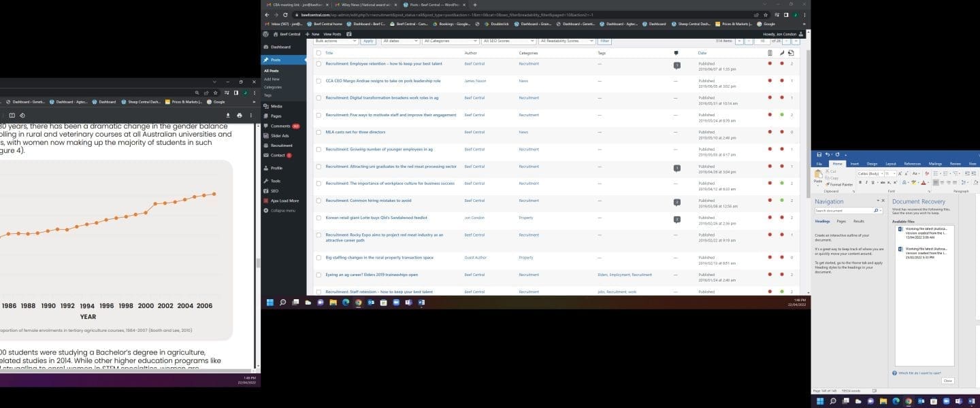Apply Italic formatting in Word
Image resolution: width=980 pixels, height=408 pixels.
tap(866, 182)
